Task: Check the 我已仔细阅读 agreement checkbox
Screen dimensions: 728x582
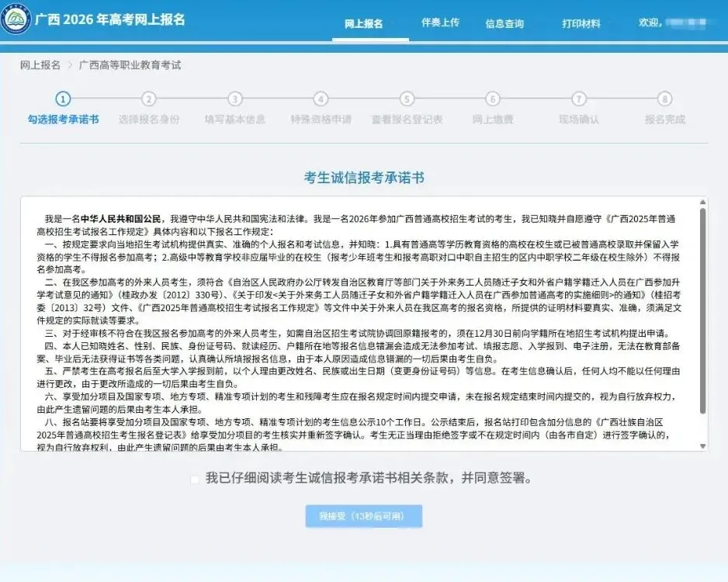Action: [195, 479]
